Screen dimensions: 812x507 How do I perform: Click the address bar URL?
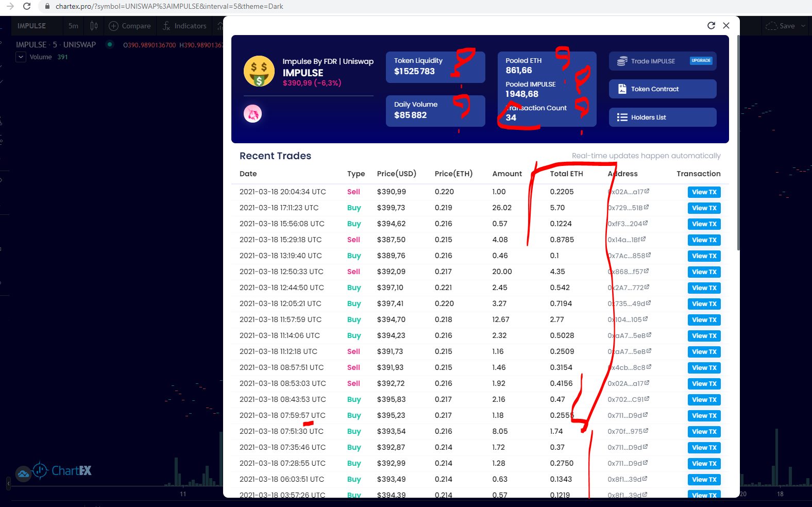click(169, 6)
